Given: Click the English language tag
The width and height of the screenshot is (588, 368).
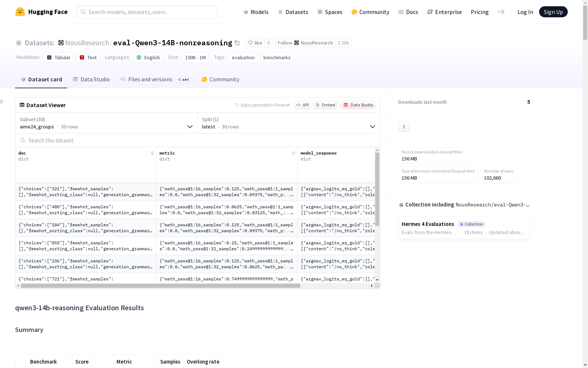Looking at the screenshot, I should 148,57.
